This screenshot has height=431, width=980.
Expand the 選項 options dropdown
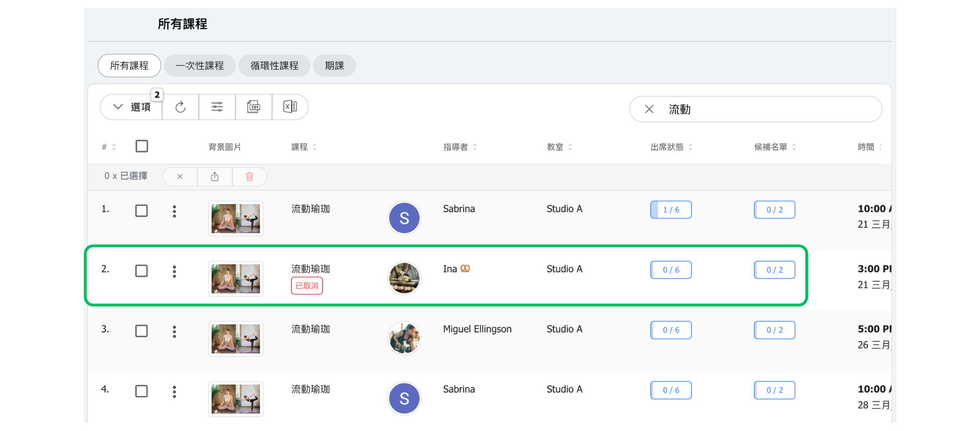click(x=132, y=107)
